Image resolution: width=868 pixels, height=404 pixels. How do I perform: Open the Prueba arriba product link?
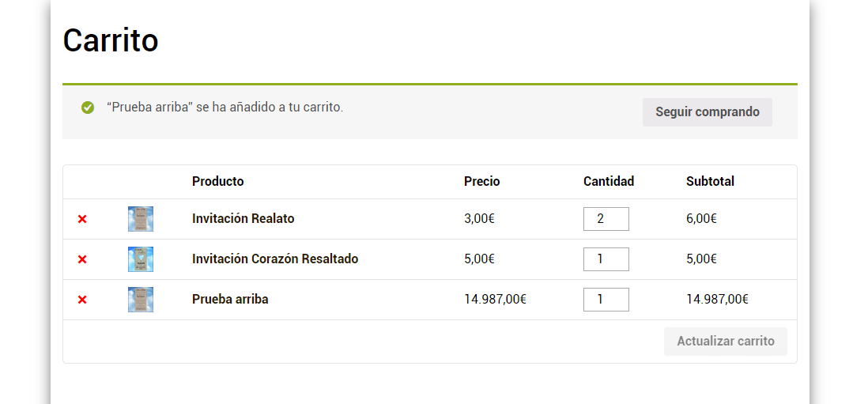coord(230,300)
